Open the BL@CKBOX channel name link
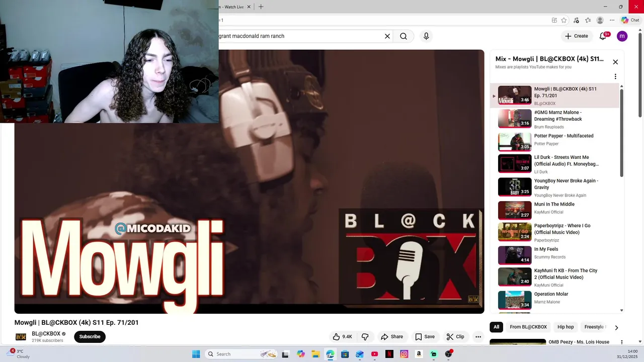 46,334
